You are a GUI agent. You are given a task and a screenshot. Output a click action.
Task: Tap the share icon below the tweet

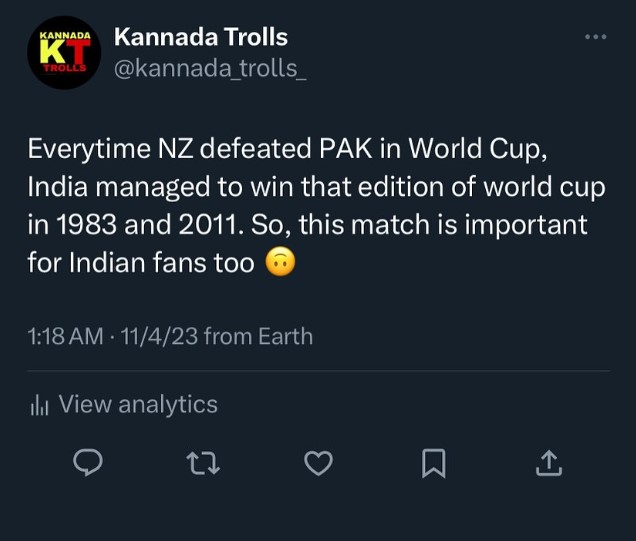pos(548,462)
